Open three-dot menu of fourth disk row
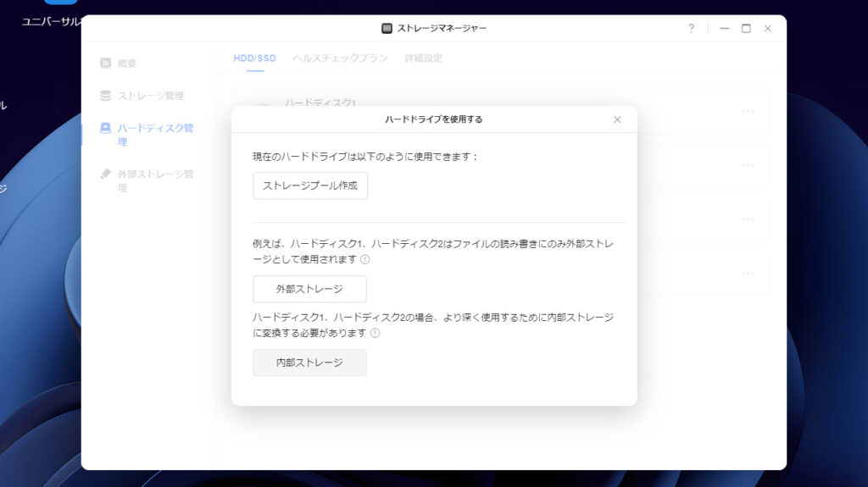 748,273
